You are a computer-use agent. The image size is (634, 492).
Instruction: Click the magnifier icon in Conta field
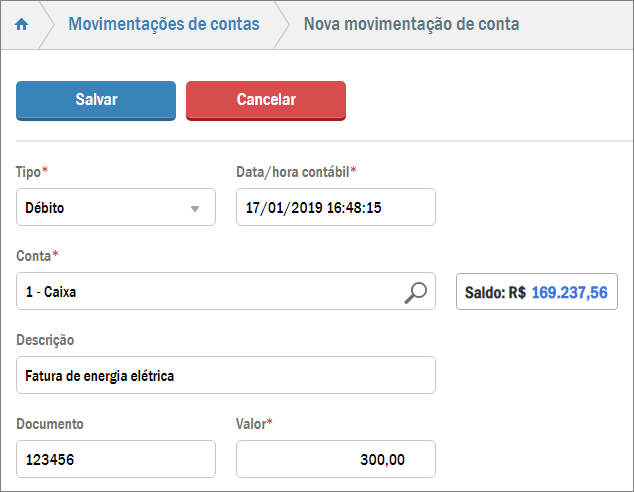[x=415, y=292]
